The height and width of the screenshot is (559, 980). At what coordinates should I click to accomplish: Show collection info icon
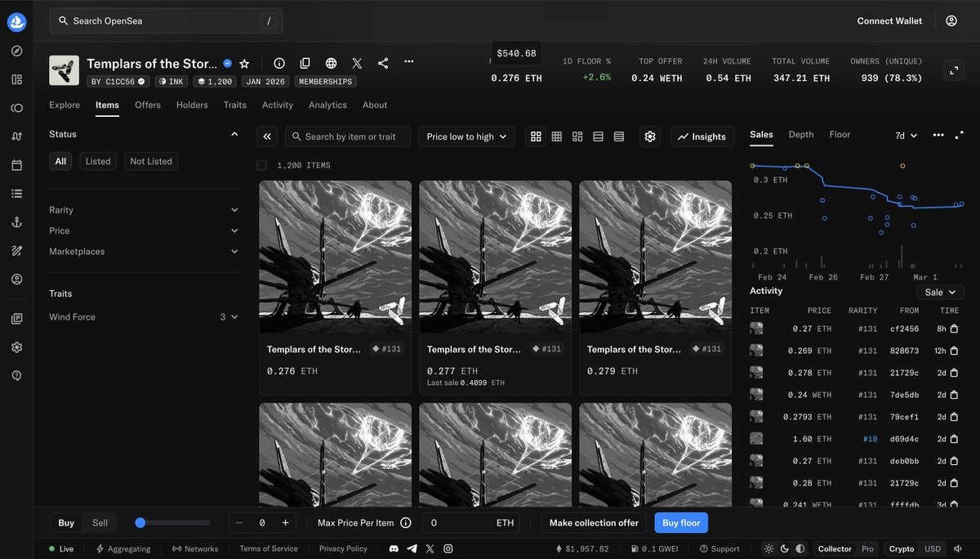click(279, 63)
